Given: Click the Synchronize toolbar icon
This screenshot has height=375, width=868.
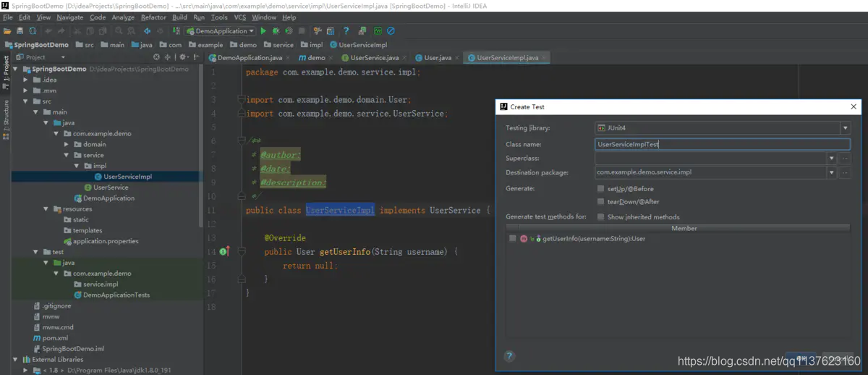Looking at the screenshot, I should pos(33,31).
